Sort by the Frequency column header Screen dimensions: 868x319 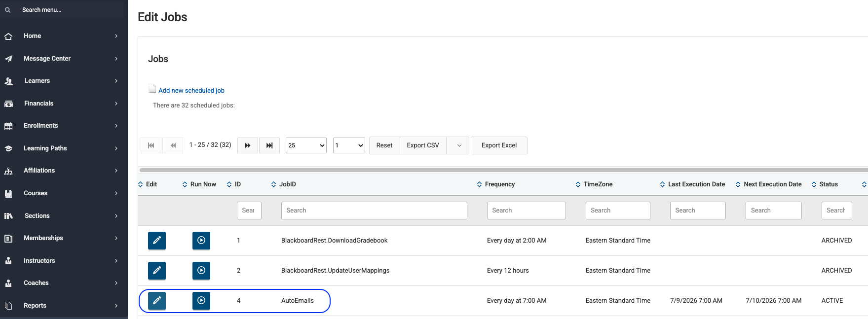tap(496, 184)
